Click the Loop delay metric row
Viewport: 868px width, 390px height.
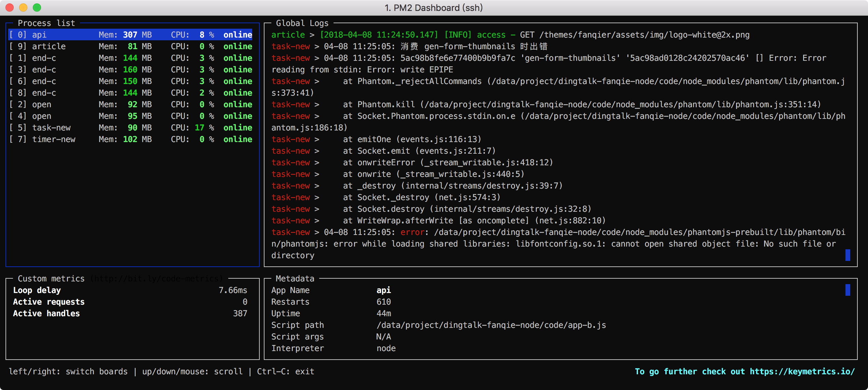pyautogui.click(x=130, y=290)
